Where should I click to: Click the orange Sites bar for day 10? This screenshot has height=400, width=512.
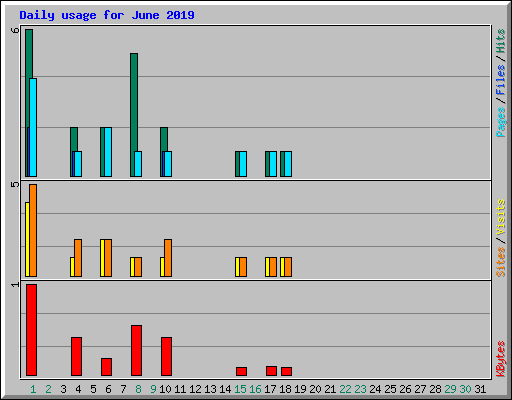coord(168,258)
